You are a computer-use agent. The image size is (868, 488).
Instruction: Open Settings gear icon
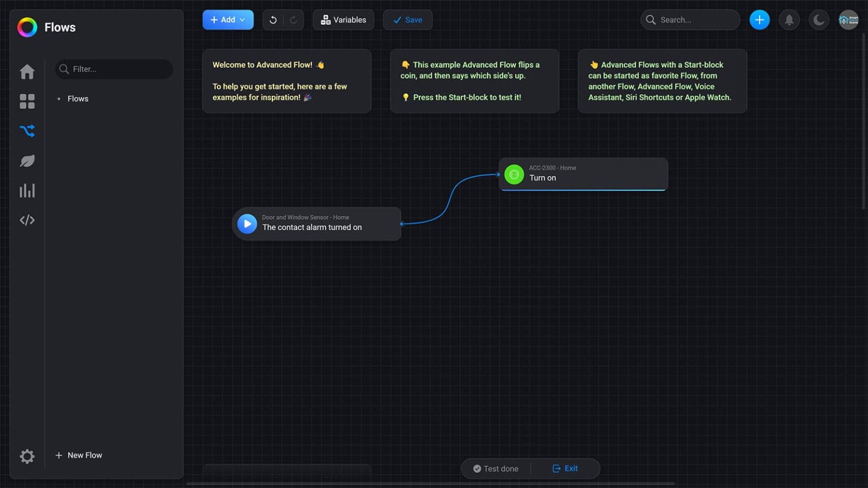27,456
